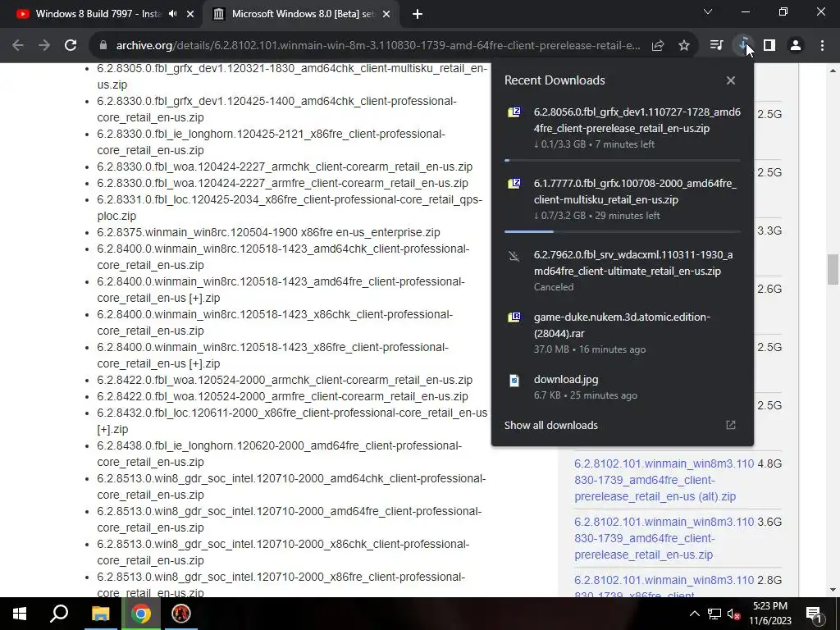Click the archive.org address bar

[x=377, y=46]
